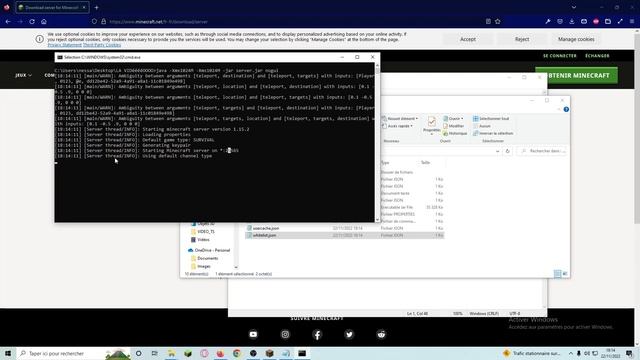Open VIDEO_TS folder in Explorer sidebar

coord(206,231)
